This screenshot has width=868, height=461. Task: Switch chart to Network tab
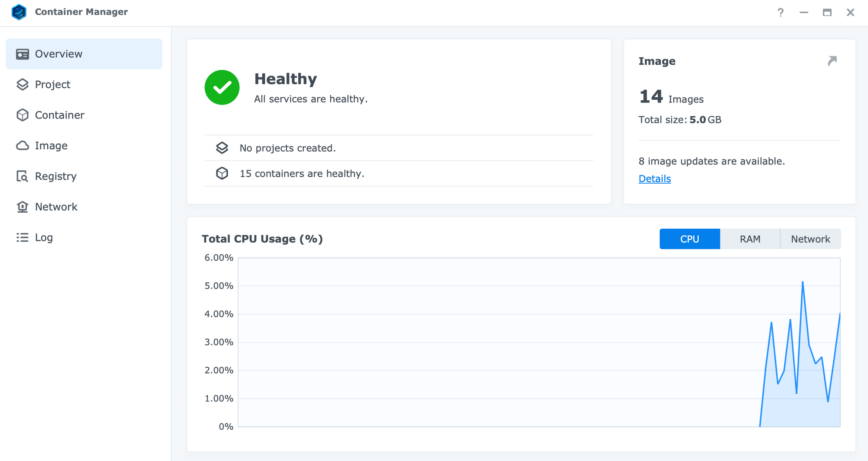coord(810,239)
